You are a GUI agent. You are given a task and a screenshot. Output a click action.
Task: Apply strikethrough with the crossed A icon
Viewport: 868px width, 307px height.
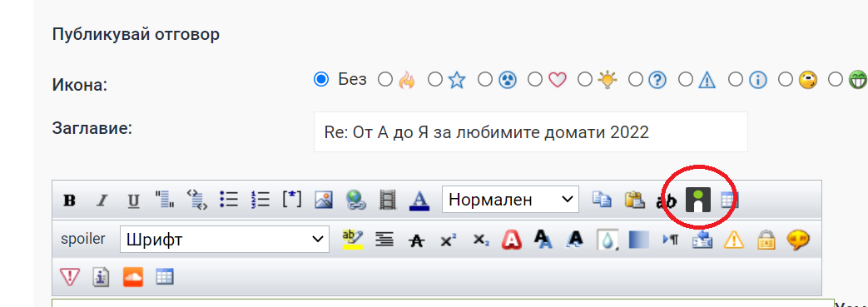tap(416, 240)
